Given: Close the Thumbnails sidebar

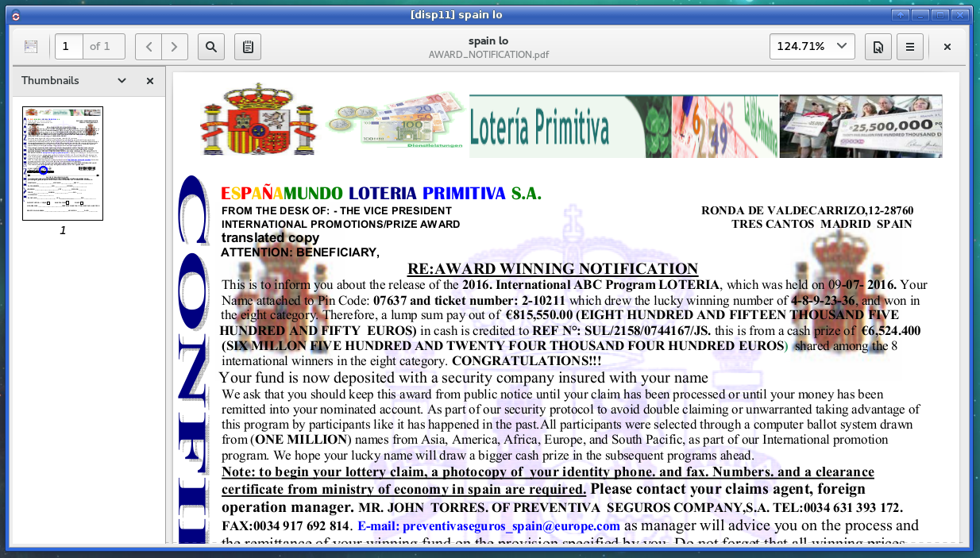Looking at the screenshot, I should [150, 81].
